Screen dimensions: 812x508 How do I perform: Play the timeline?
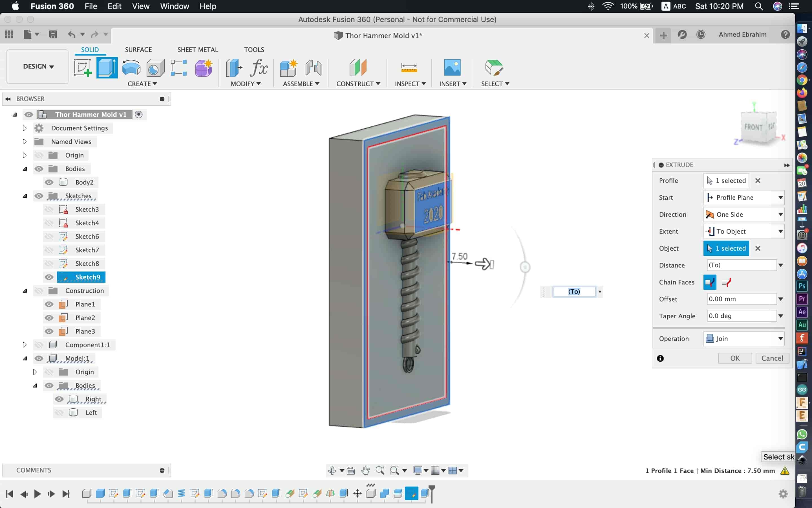(x=37, y=494)
